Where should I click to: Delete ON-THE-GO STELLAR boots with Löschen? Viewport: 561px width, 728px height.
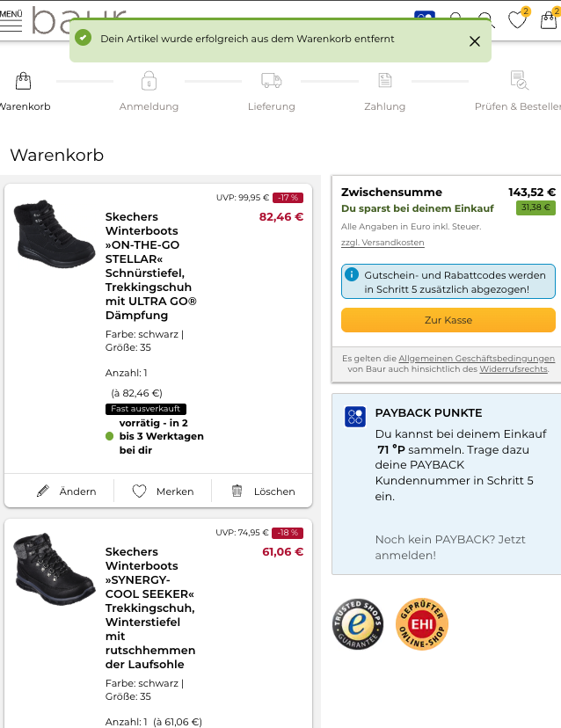coord(263,491)
